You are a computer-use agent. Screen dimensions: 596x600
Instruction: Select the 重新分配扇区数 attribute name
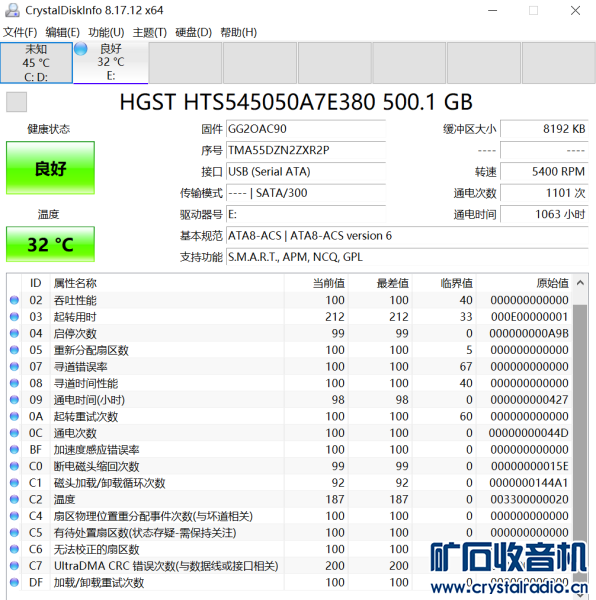[x=91, y=350]
